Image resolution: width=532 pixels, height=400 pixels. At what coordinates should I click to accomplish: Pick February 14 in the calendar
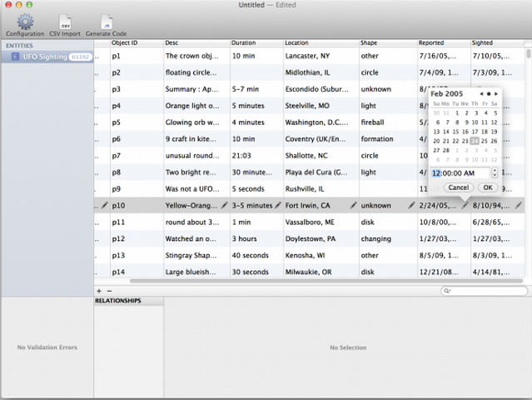[445, 132]
